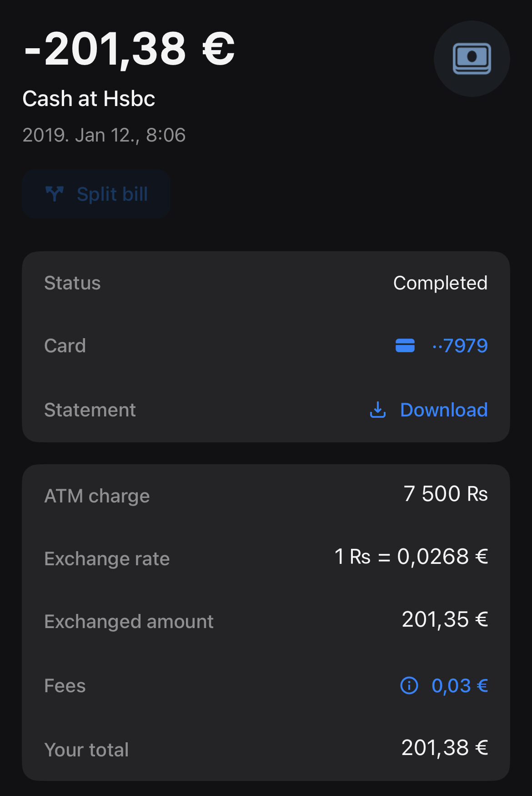Tap the cash banknote icon at top right
Screen dimensions: 532x796
point(472,58)
